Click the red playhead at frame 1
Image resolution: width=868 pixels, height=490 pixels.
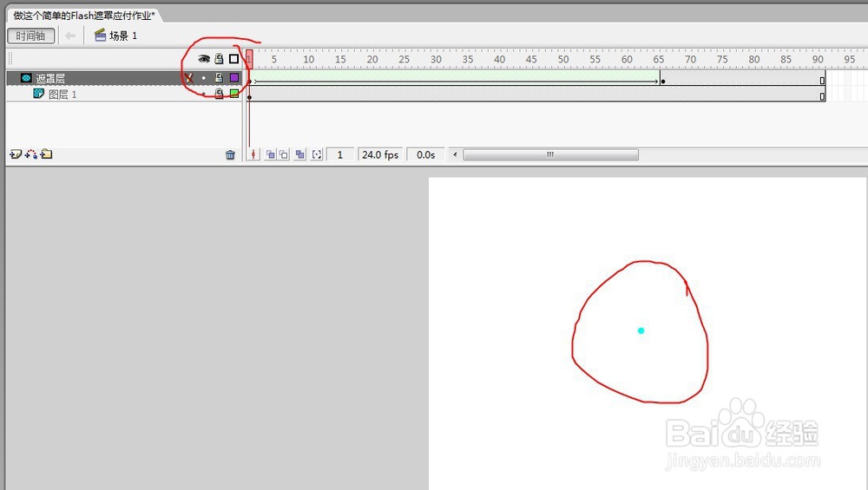(249, 59)
